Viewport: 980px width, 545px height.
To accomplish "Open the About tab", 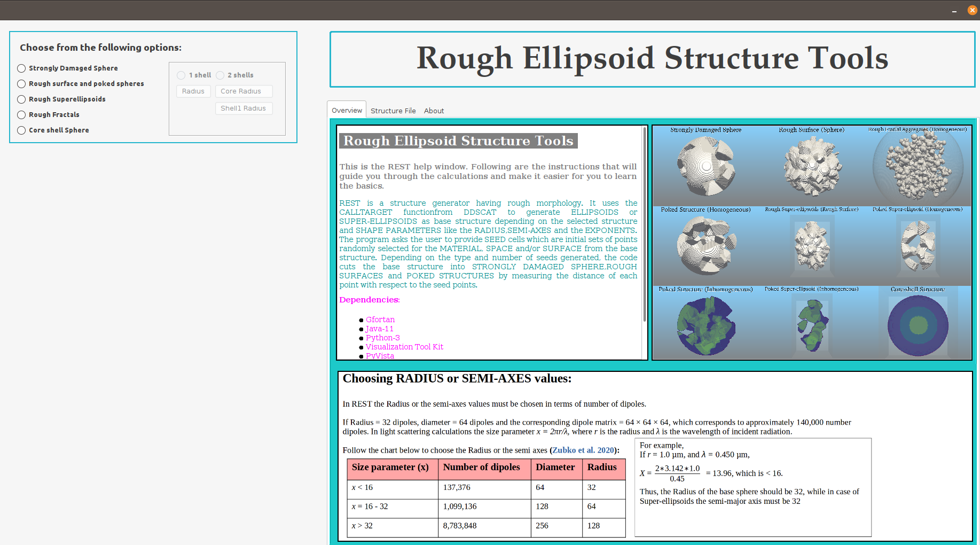I will pyautogui.click(x=434, y=111).
